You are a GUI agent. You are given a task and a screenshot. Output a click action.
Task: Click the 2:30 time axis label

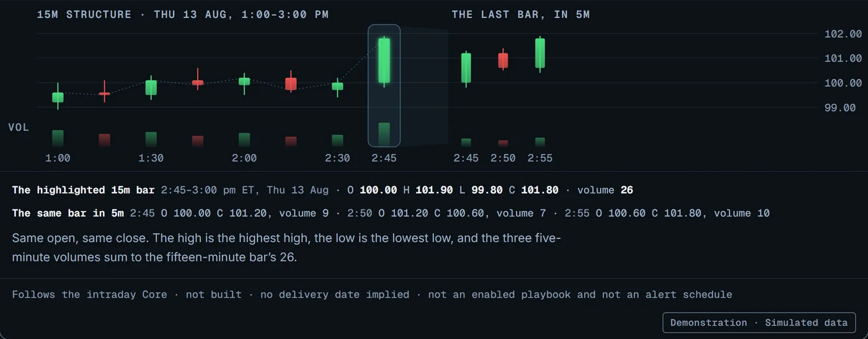(x=337, y=158)
